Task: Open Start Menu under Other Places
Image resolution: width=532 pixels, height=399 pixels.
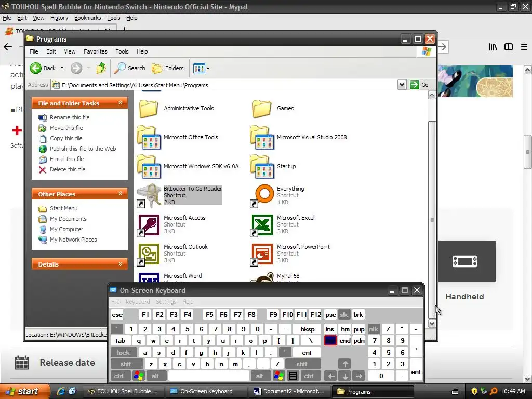Action: pos(63,208)
